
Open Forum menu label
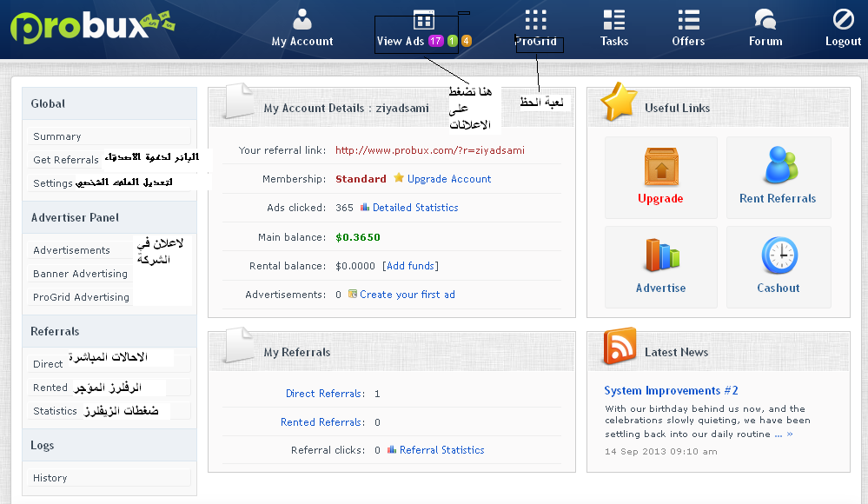click(x=765, y=41)
